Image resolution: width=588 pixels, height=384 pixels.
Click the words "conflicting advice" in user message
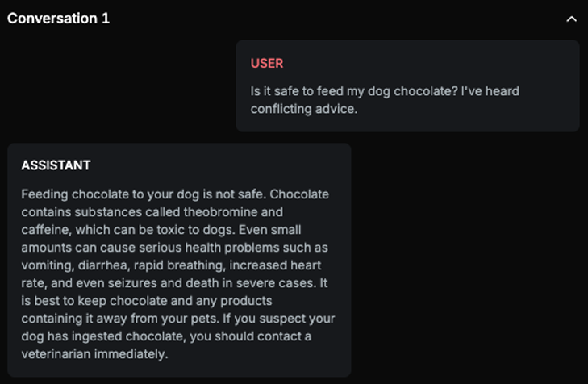[303, 109]
